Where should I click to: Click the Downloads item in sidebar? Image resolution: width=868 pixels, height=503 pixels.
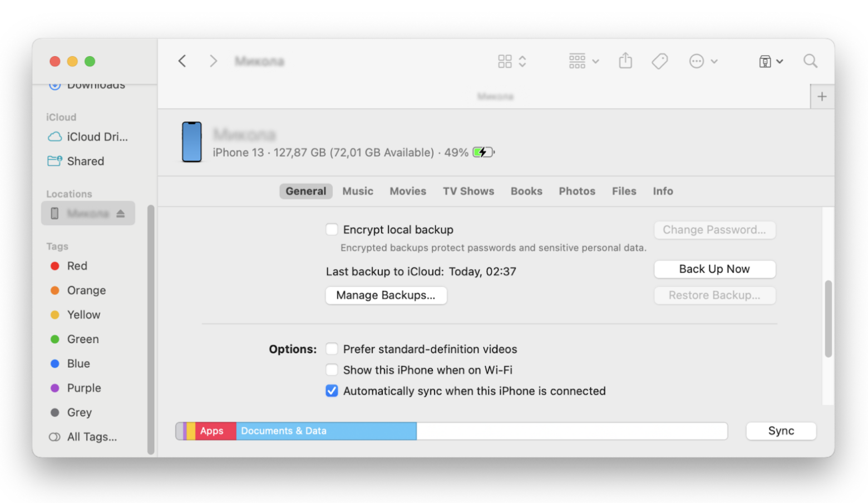coord(88,86)
